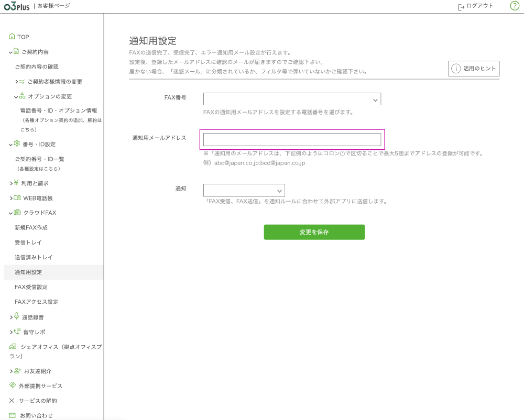Open 電話番号・ID・オプション情報 menu item
Image resolution: width=524 pixels, height=420 pixels.
[59, 110]
